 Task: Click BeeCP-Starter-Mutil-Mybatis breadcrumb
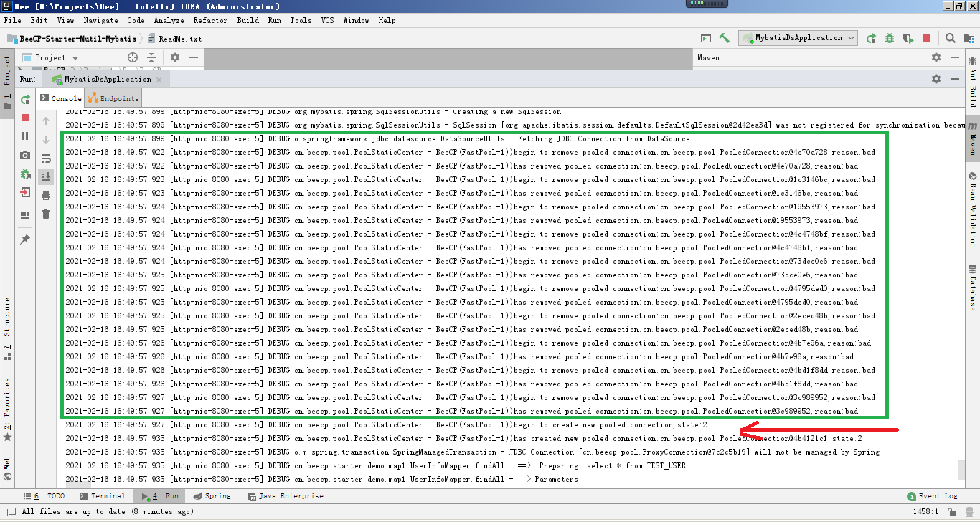point(70,39)
